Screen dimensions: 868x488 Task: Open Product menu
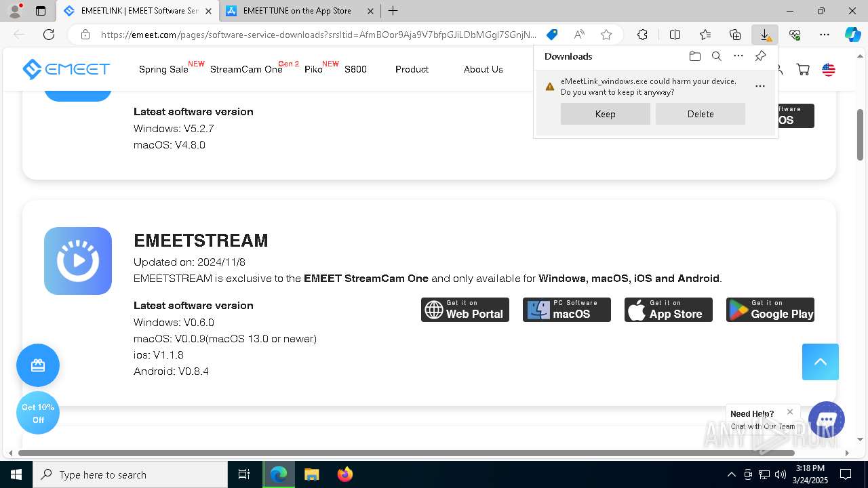(412, 69)
